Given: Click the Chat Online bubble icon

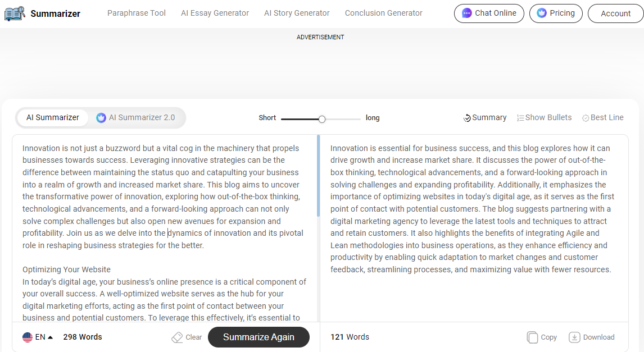Looking at the screenshot, I should 467,13.
